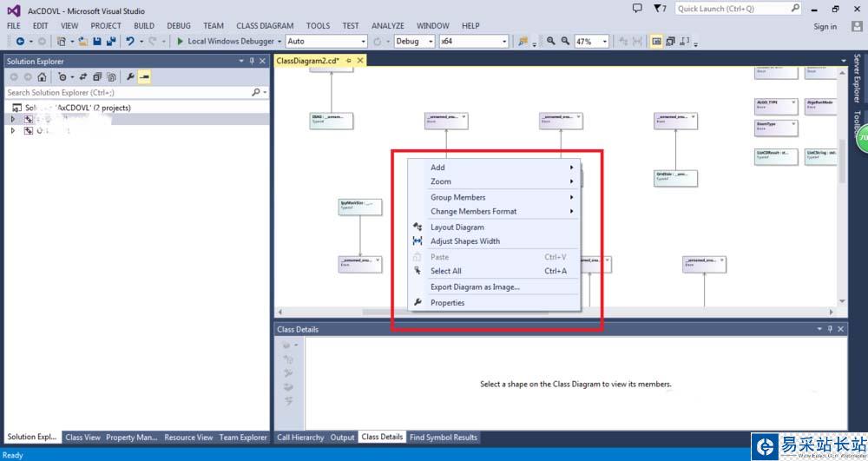Open Solution Explorer window options dropdown

[241, 61]
